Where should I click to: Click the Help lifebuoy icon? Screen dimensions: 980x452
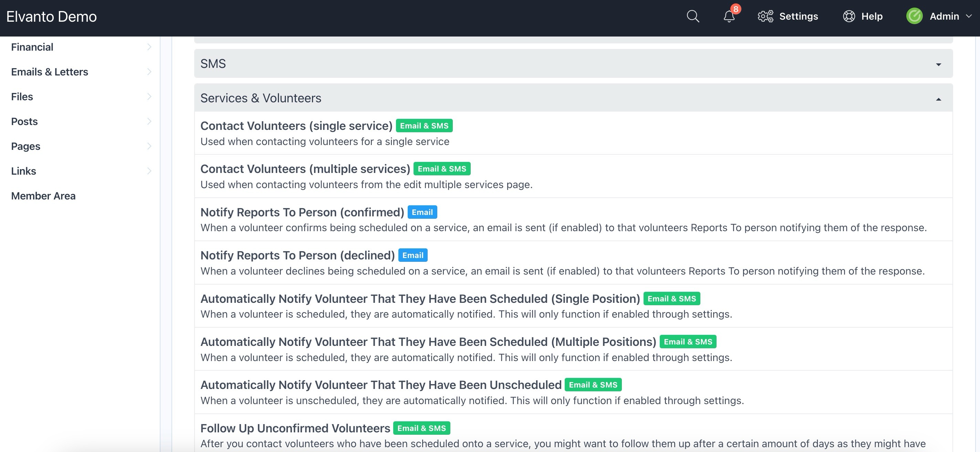coord(849,16)
